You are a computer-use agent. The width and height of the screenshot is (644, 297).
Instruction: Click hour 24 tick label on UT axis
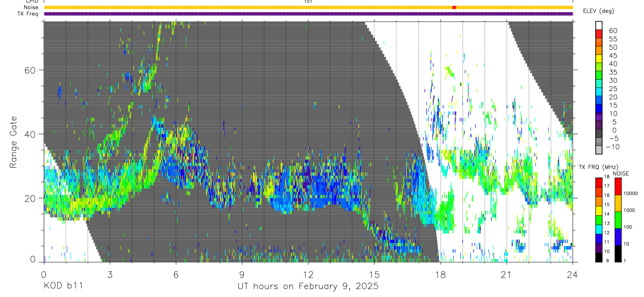573,274
